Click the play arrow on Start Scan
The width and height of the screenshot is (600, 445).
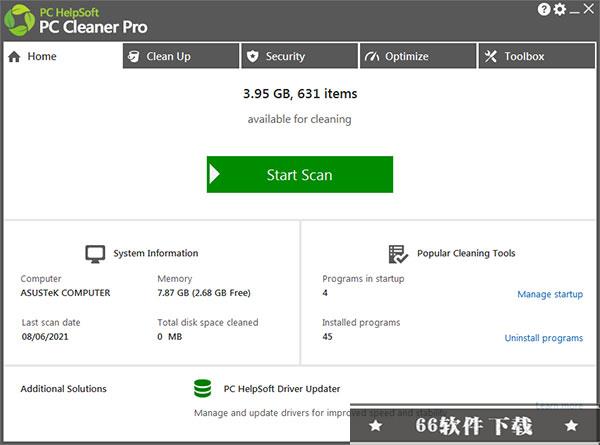tap(214, 174)
